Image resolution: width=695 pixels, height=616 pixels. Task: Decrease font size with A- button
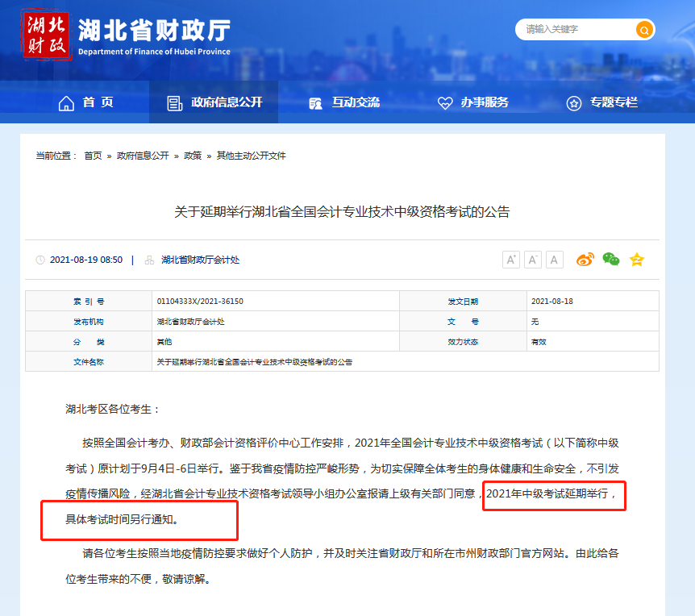533,260
